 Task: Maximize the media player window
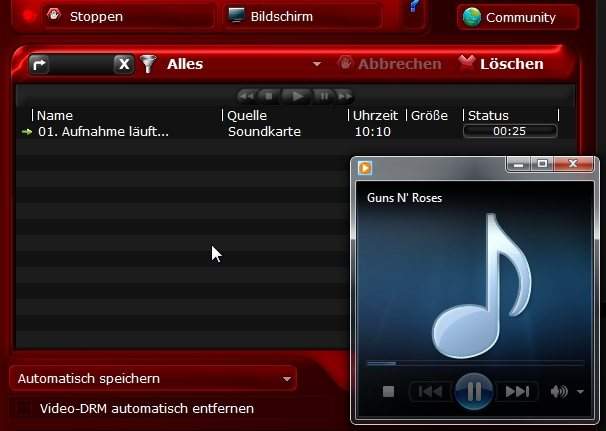pos(542,164)
